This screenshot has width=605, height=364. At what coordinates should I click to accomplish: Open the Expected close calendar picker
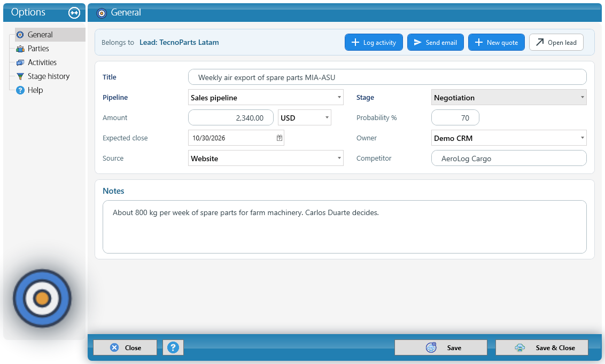click(x=280, y=138)
